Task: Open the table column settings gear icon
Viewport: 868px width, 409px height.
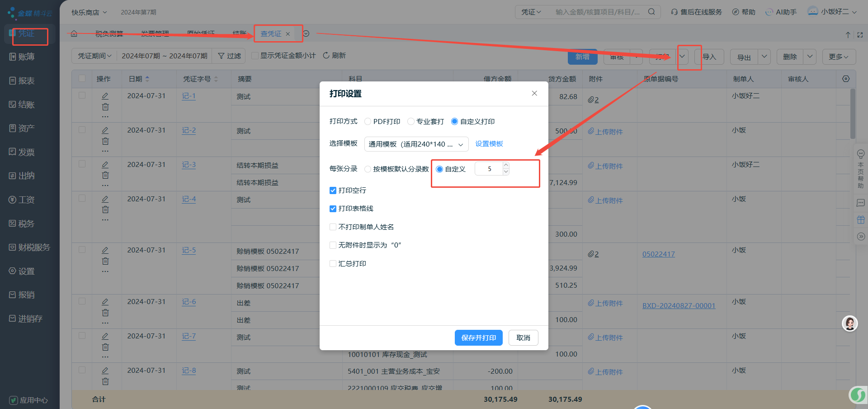Action: tap(846, 79)
